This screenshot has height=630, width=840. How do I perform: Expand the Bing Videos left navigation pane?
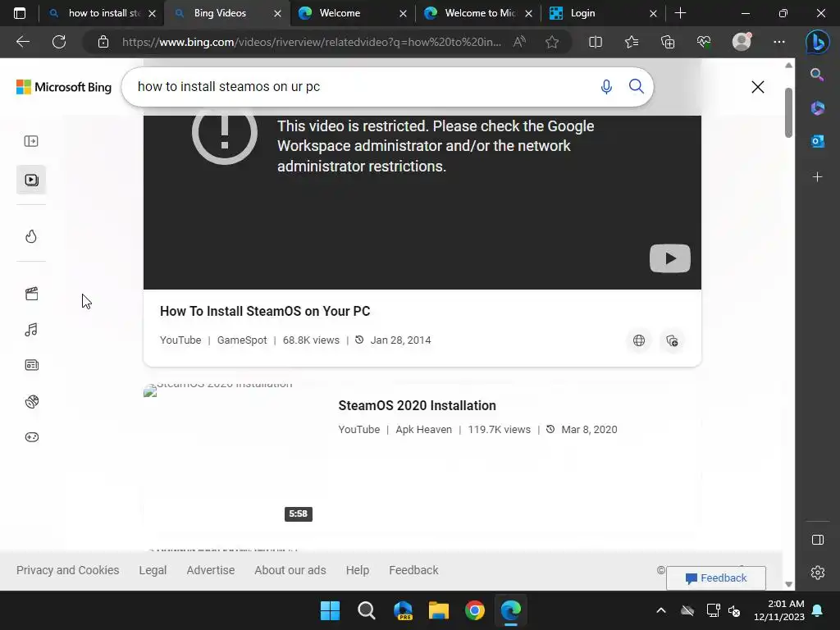[x=31, y=141]
